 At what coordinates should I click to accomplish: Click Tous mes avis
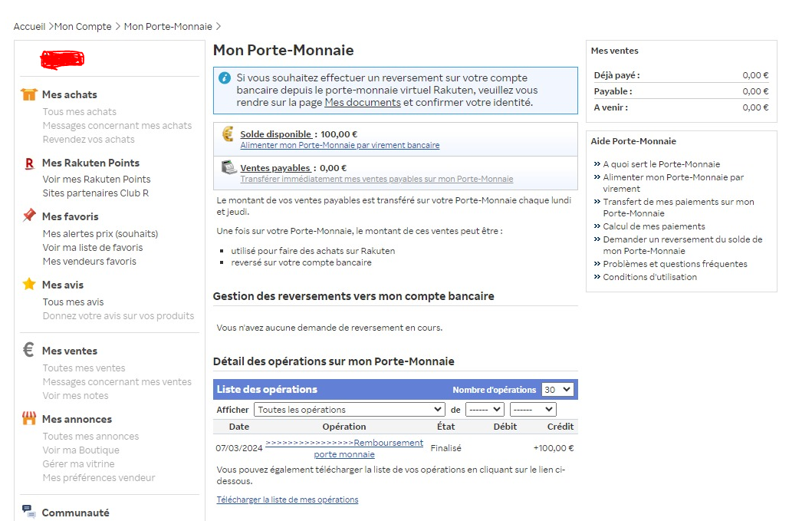pos(73,302)
